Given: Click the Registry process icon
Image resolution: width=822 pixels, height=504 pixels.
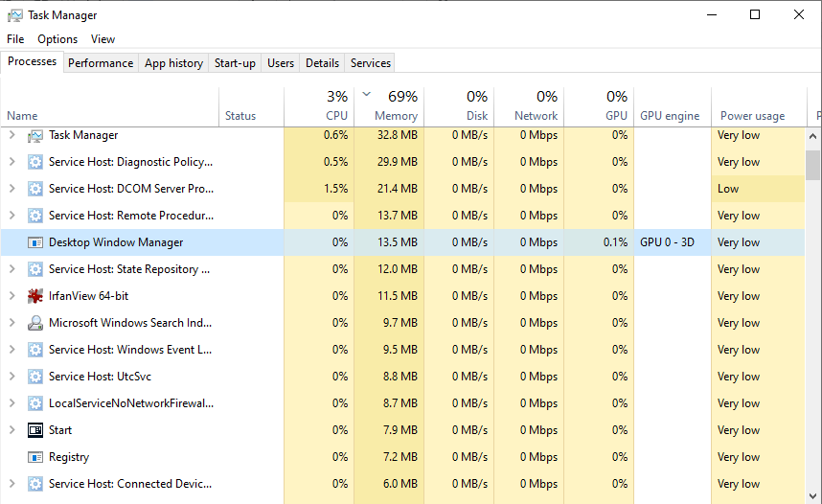Looking at the screenshot, I should tap(35, 457).
